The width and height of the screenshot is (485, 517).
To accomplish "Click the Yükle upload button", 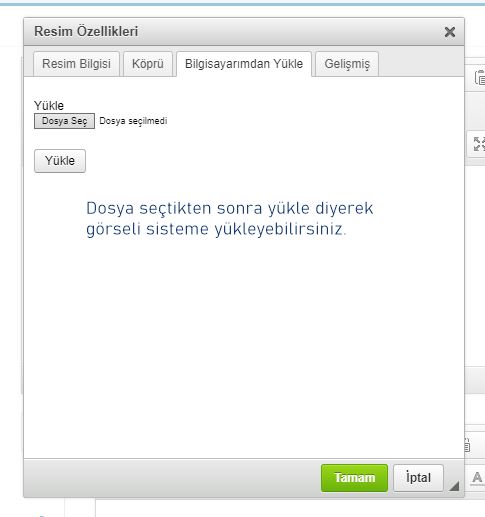I will tap(60, 161).
